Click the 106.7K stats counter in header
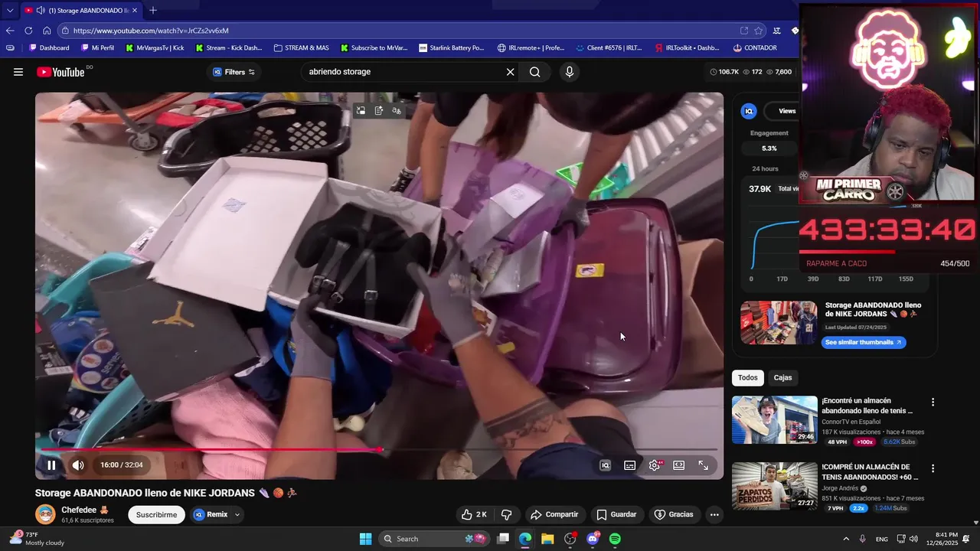The height and width of the screenshot is (551, 980). point(724,72)
